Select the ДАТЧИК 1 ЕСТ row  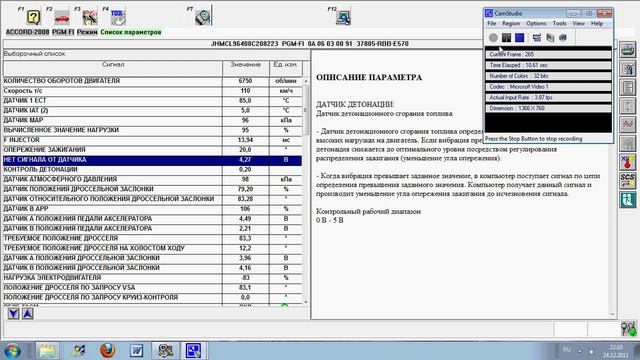(153, 100)
